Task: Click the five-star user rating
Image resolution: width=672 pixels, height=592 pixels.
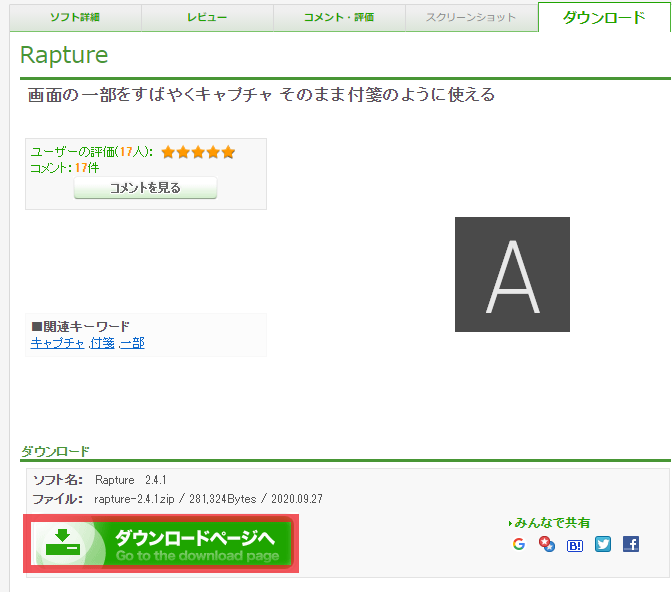Action: pyautogui.click(x=198, y=152)
